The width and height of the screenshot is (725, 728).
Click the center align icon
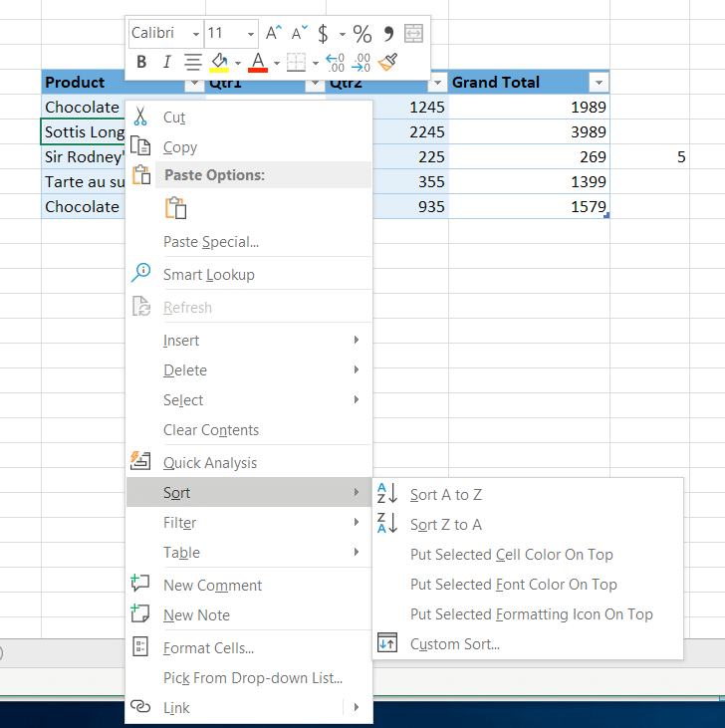click(x=192, y=63)
